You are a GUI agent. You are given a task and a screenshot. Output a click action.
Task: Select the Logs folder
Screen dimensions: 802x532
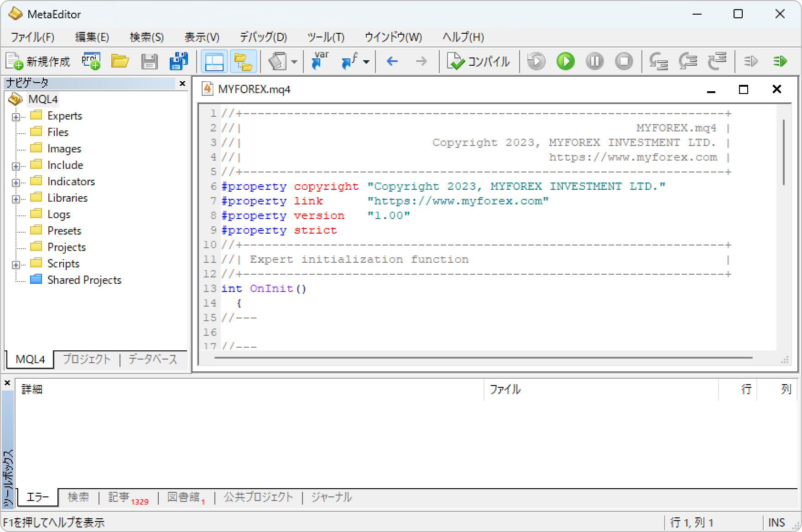[59, 214]
